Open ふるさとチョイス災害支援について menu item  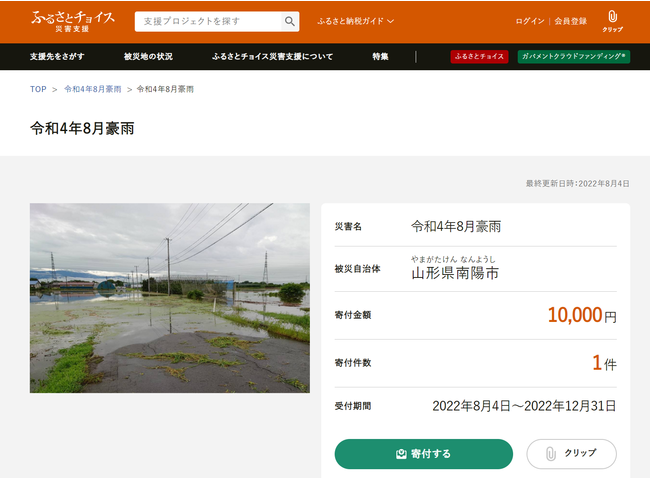(272, 57)
